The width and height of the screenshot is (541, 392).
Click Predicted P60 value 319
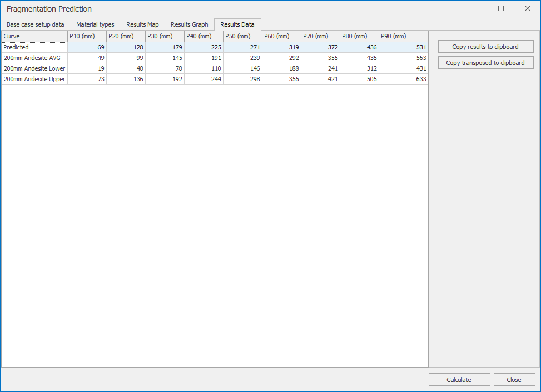pyautogui.click(x=282, y=47)
